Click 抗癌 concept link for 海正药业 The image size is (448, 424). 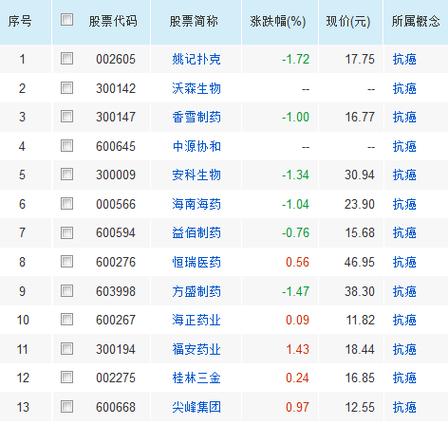pyautogui.click(x=404, y=320)
